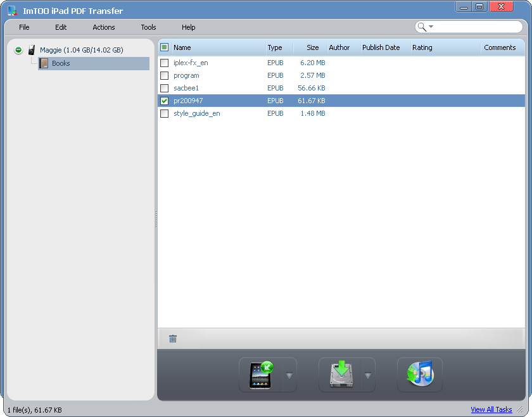The height and width of the screenshot is (417, 532).
Task: Check the program file checkbox
Action: click(x=164, y=75)
